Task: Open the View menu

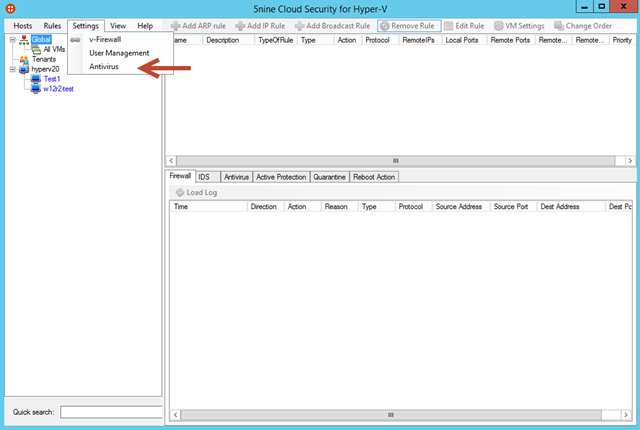Action: [118, 26]
